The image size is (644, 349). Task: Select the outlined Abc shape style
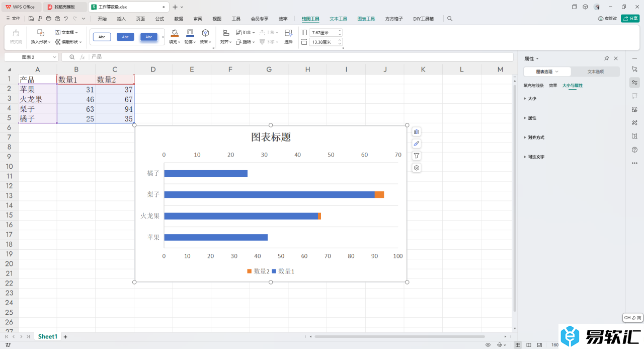[x=102, y=37]
